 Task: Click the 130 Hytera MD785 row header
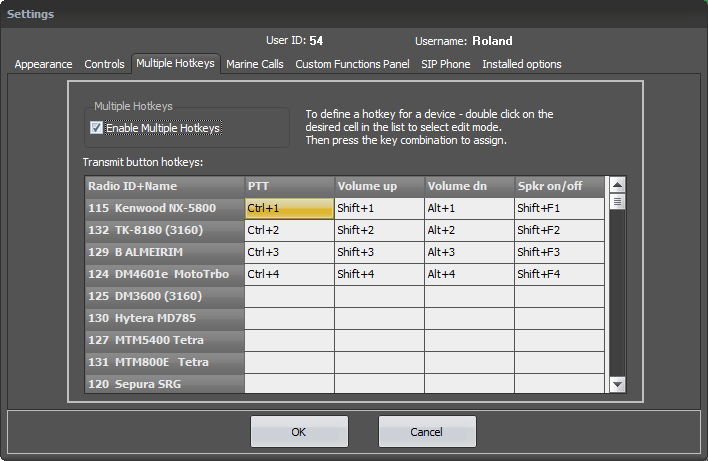point(165,318)
